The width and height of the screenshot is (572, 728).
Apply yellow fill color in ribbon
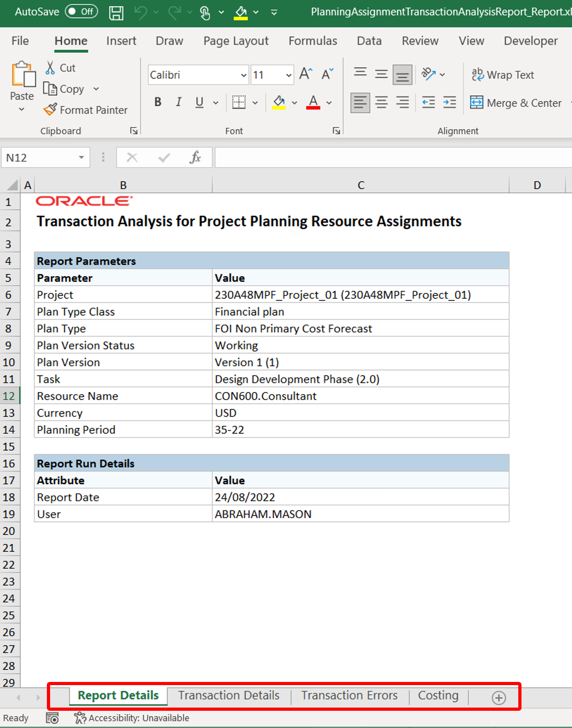279,103
